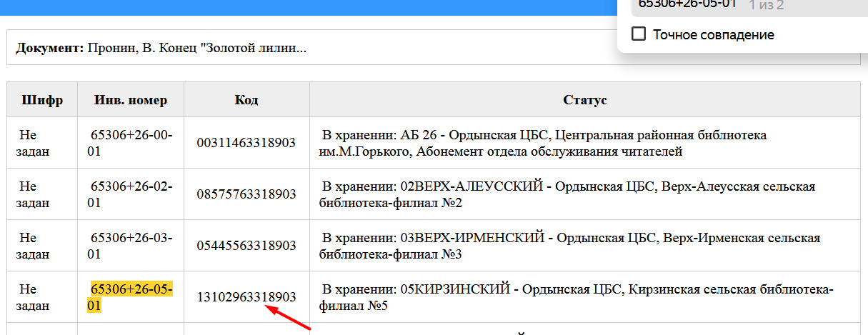Click the "Шифр" column header
This screenshot has height=335, width=868.
point(42,99)
